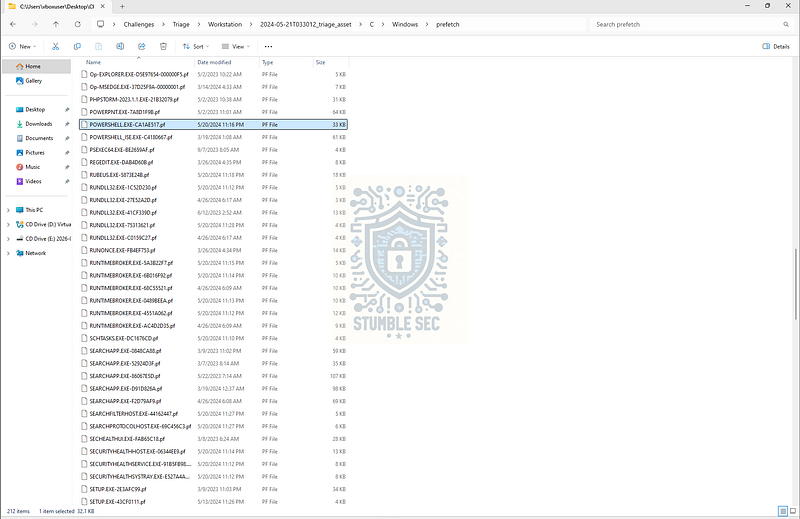Select RUNDLL32.EXE-1C52D230.pf file
The width and height of the screenshot is (800, 519).
coord(213,188)
